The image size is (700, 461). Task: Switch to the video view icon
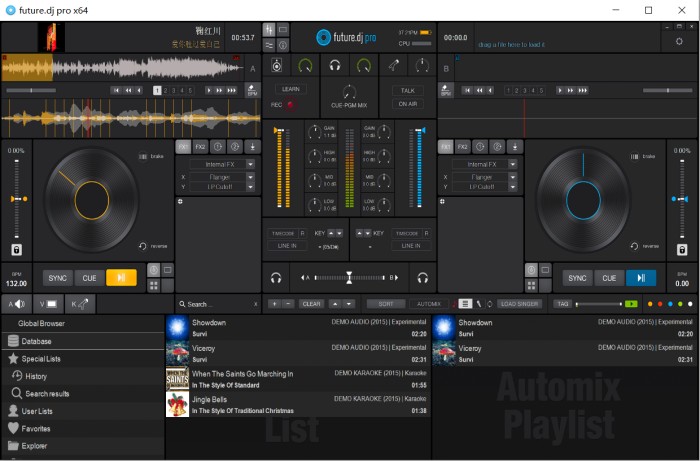[x=283, y=30]
